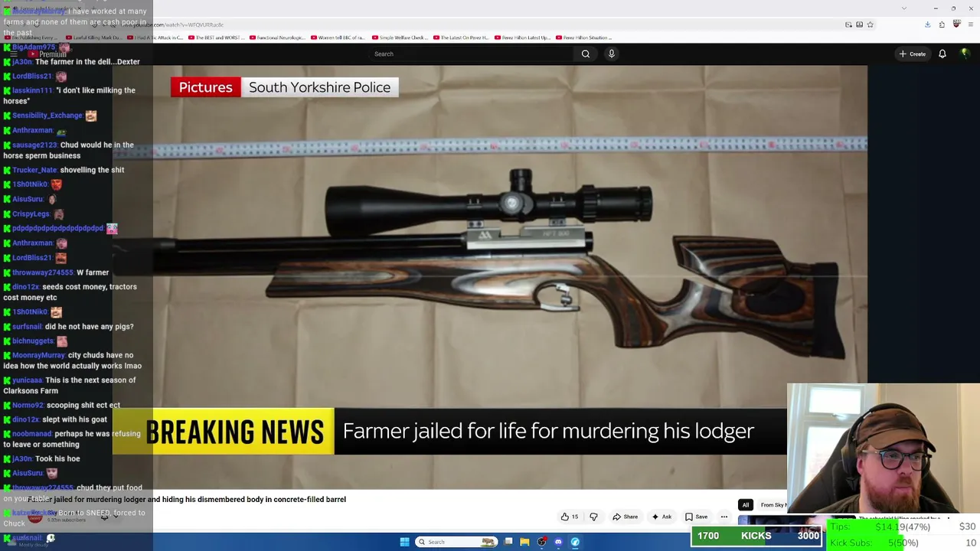Open the browser hamburger menu
The width and height of the screenshot is (980, 551).
971,24
